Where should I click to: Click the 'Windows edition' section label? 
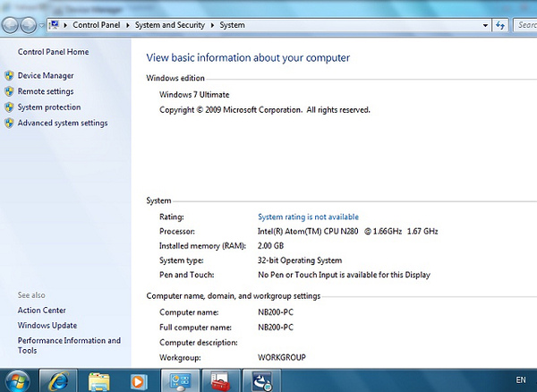point(175,78)
